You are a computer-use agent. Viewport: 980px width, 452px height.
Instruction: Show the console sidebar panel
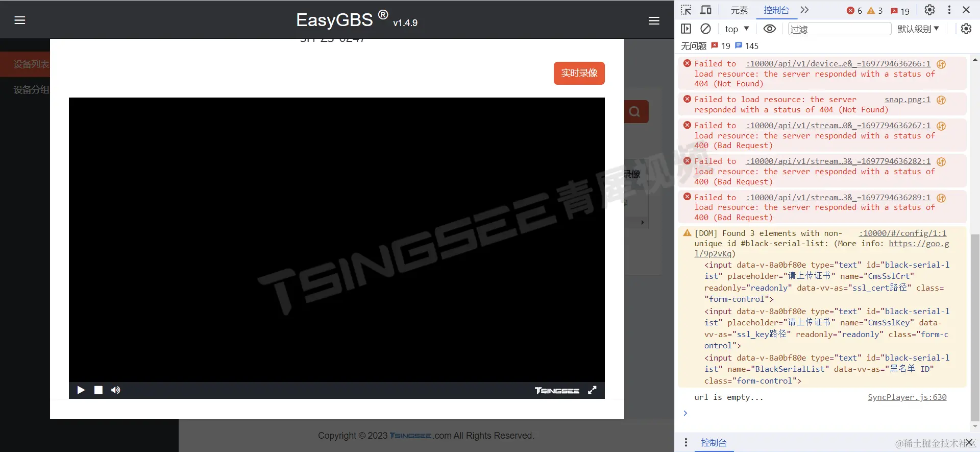coord(686,29)
